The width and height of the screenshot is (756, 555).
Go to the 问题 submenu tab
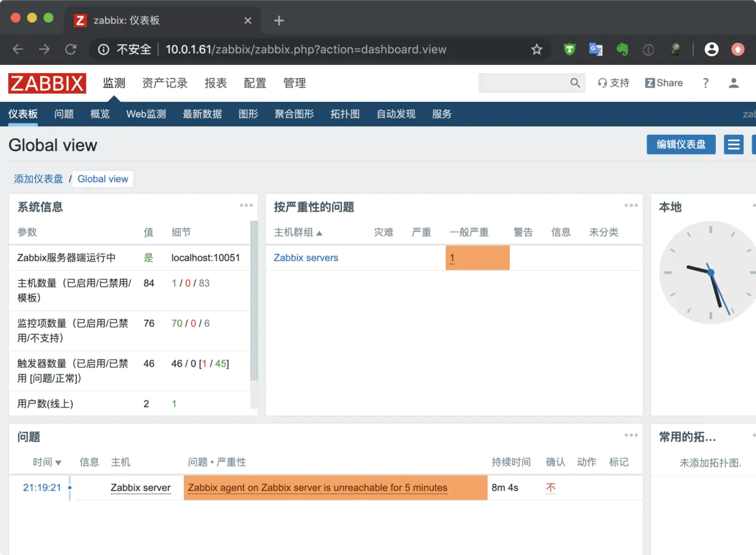pos(64,114)
